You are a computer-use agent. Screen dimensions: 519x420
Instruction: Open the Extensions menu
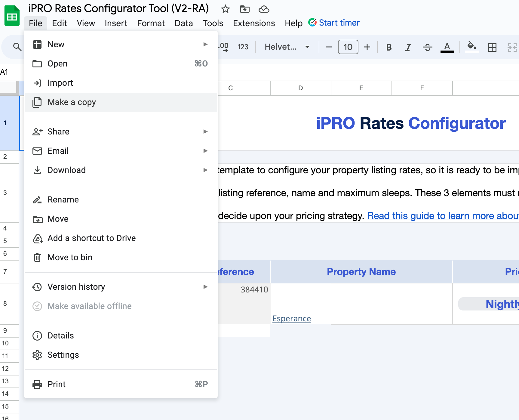pyautogui.click(x=254, y=23)
